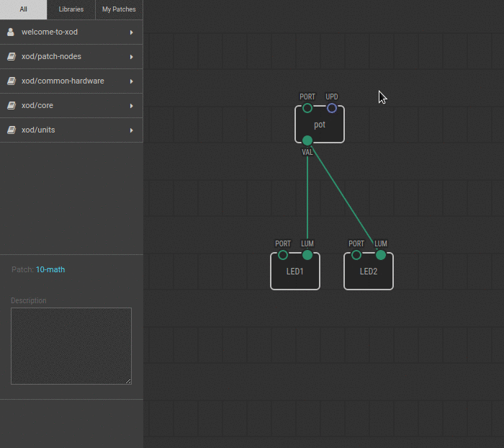Screen dimensions: 504x448
Task: Select the All tab
Action: click(23, 9)
